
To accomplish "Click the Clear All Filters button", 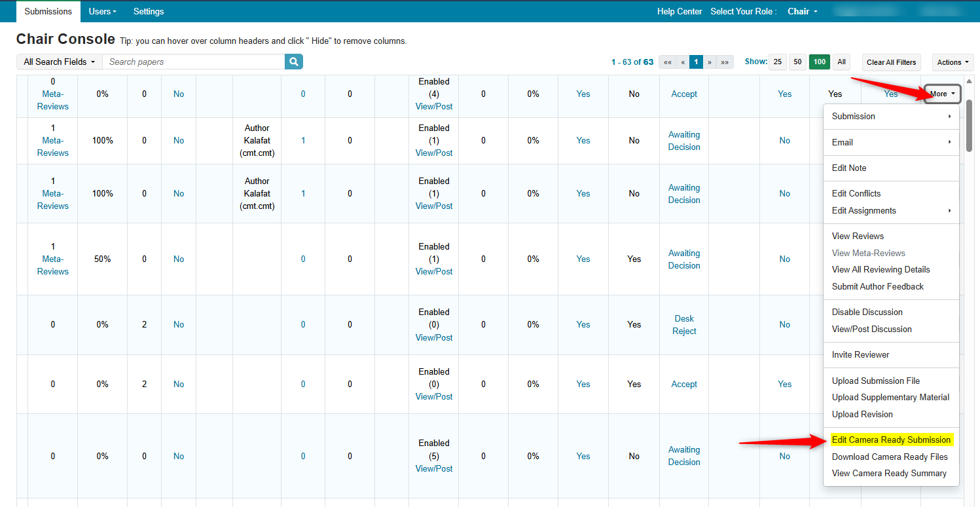I will [x=891, y=62].
